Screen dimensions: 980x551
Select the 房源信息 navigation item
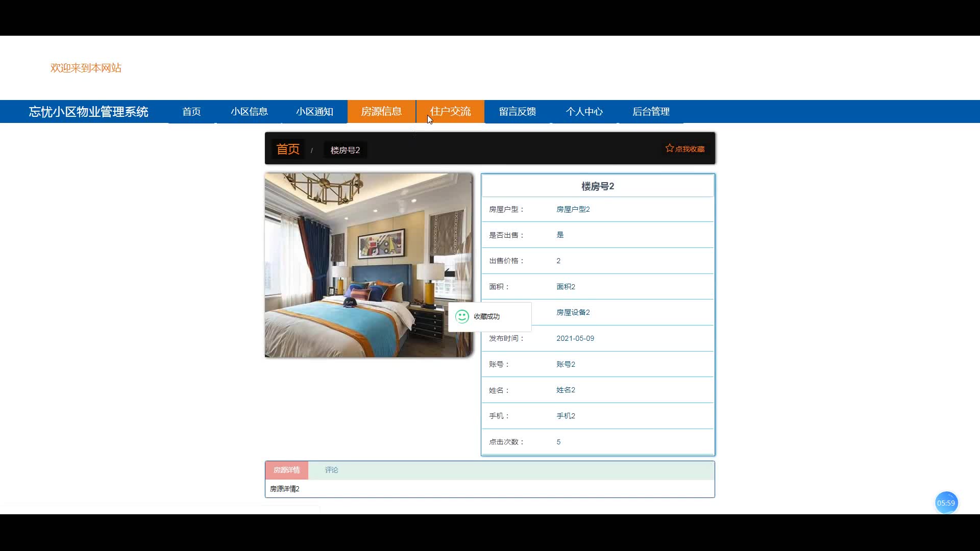point(381,112)
